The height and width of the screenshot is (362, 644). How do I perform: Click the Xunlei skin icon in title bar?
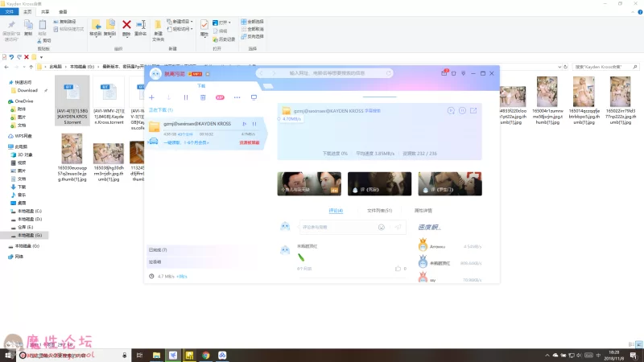coord(454,73)
